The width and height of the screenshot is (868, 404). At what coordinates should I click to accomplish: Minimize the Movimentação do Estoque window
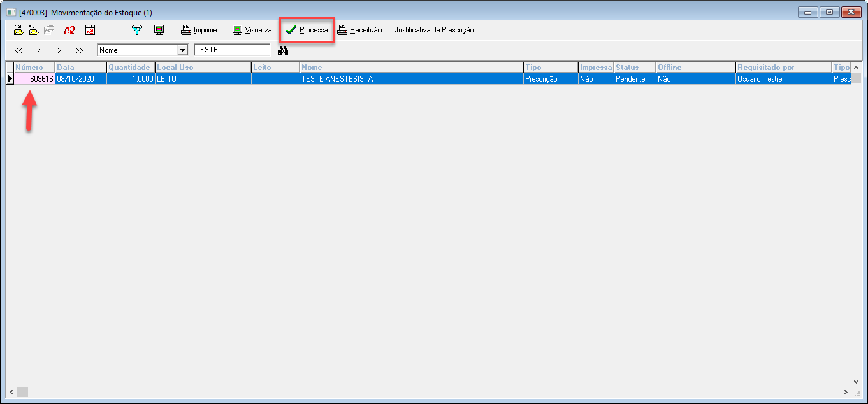coord(808,11)
